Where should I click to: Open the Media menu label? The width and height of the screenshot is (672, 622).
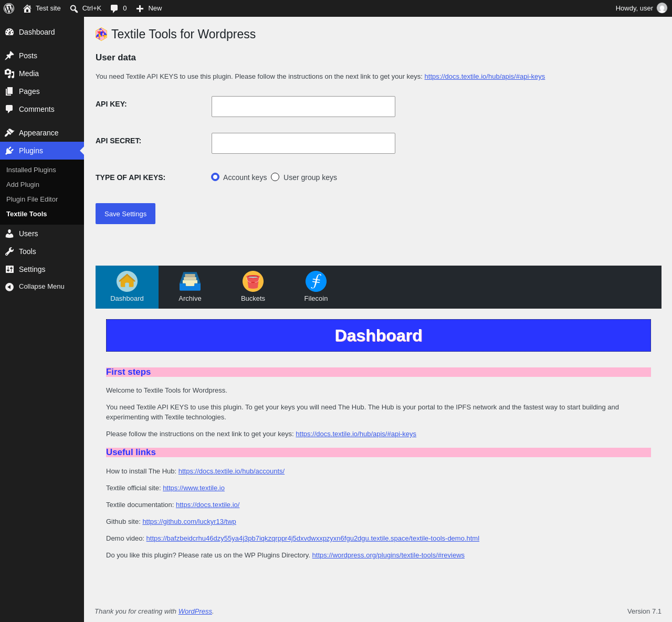tap(29, 73)
